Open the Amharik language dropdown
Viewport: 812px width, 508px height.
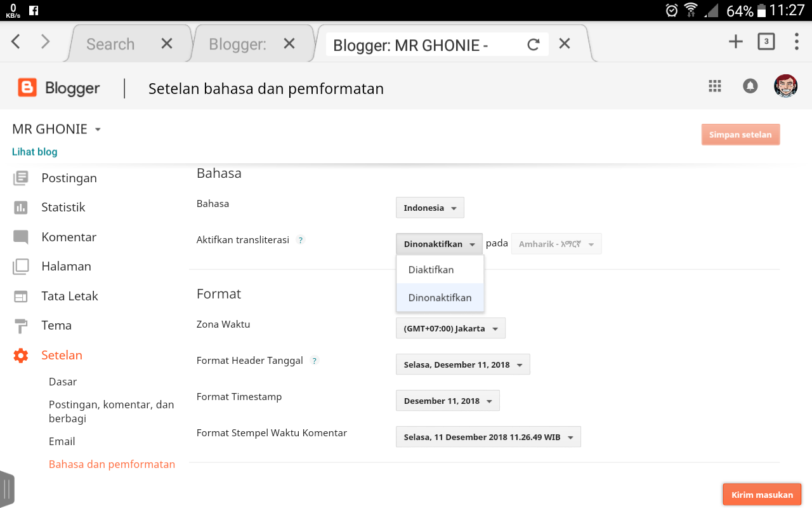pyautogui.click(x=556, y=244)
